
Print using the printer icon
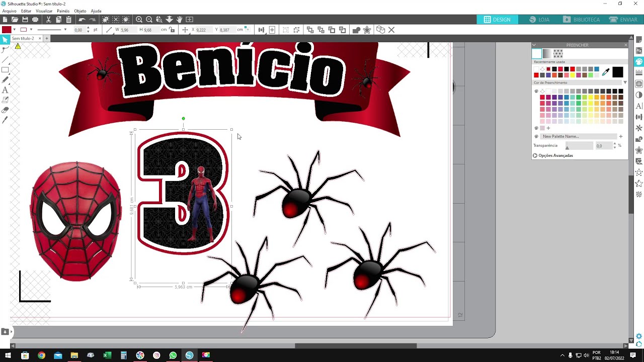point(35,19)
